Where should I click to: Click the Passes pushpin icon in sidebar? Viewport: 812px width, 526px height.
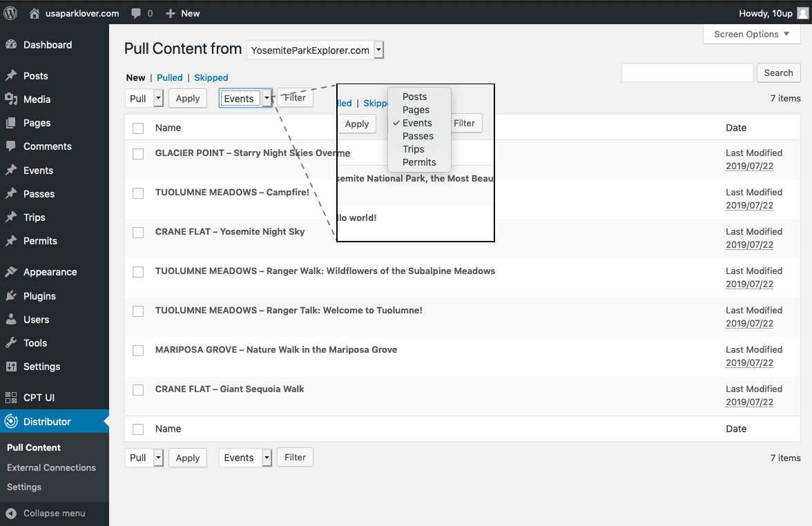(11, 193)
